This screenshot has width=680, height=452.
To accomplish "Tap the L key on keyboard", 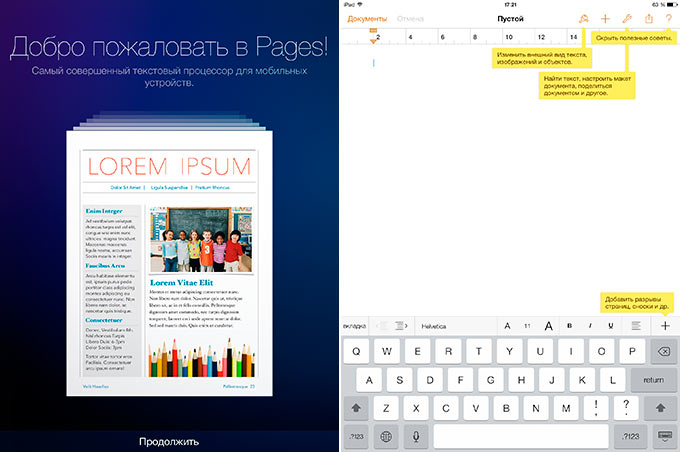I will point(612,380).
